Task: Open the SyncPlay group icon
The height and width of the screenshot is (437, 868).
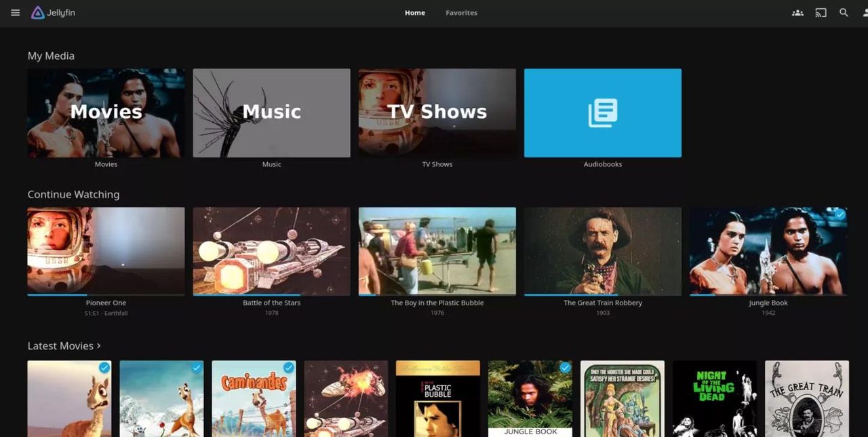Action: (x=797, y=13)
